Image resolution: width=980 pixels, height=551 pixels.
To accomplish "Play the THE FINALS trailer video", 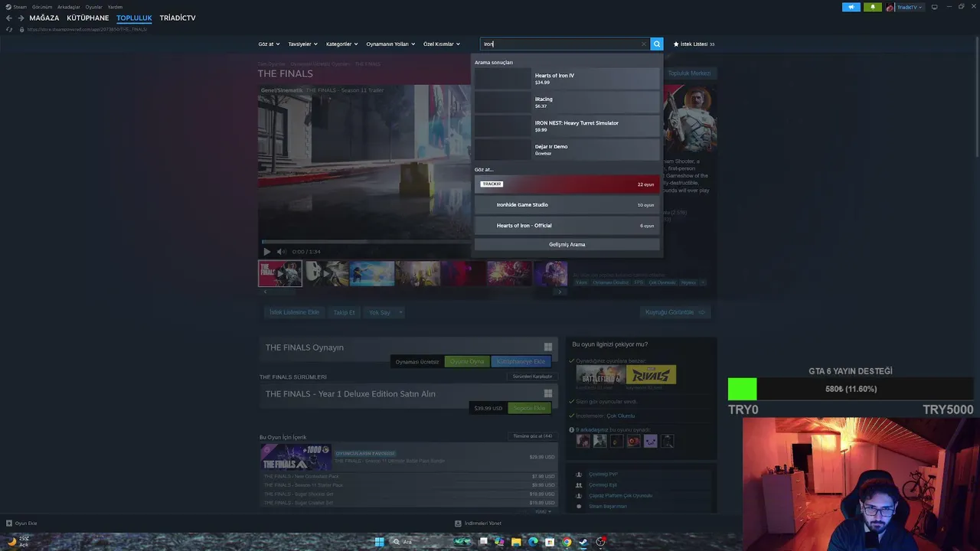I will click(266, 252).
